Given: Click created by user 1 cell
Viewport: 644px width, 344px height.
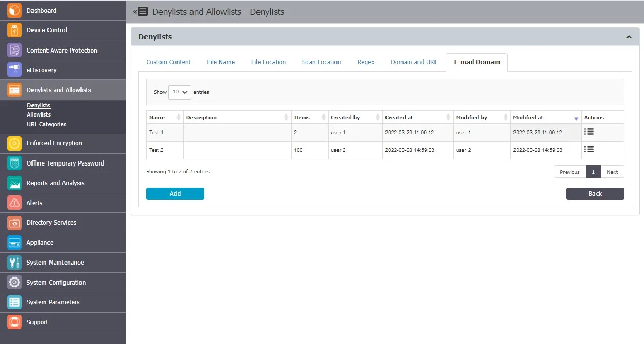Looking at the screenshot, I should [x=356, y=133].
